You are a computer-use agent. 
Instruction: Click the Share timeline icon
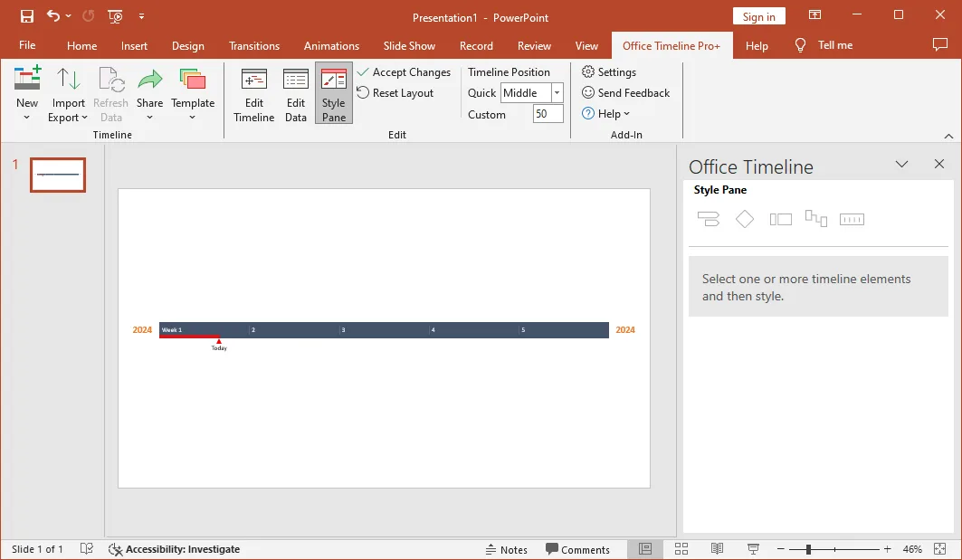(149, 93)
